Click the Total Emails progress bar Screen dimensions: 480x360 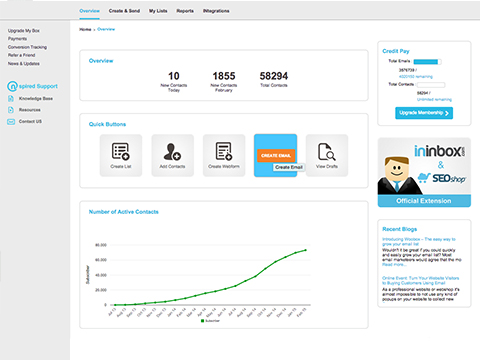[x=427, y=62]
